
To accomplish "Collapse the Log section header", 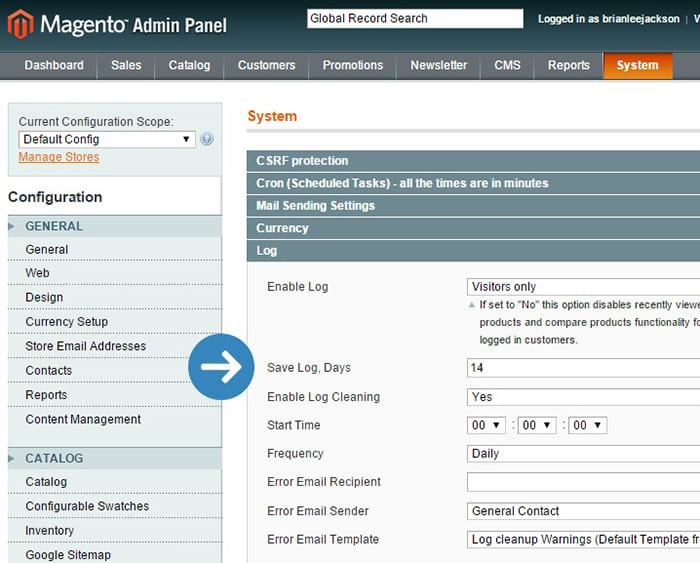I will pyautogui.click(x=473, y=251).
